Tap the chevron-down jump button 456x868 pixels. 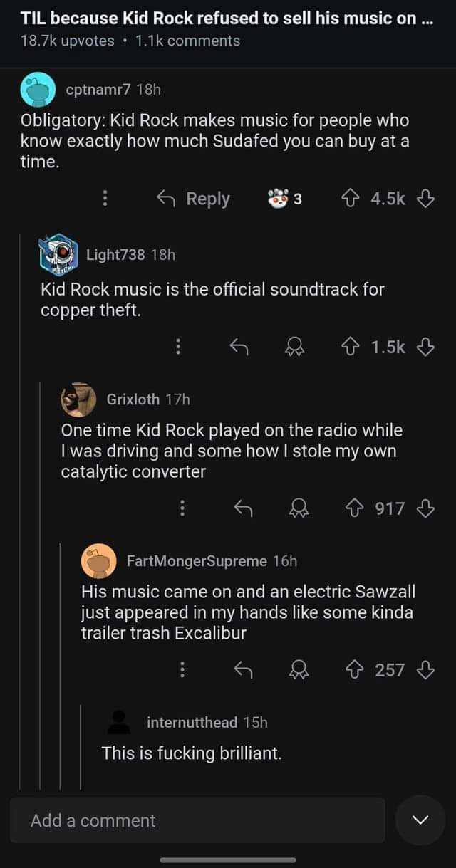click(420, 820)
